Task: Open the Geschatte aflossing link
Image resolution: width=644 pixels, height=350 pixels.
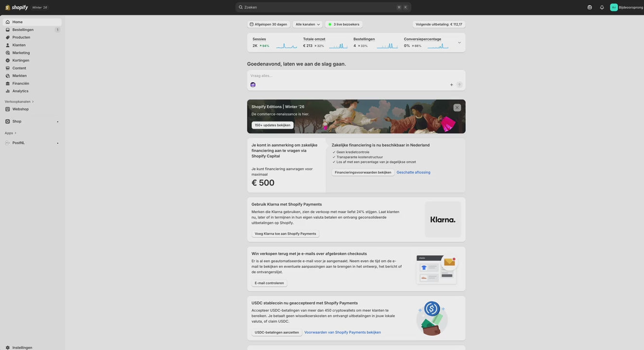Action: (x=413, y=172)
